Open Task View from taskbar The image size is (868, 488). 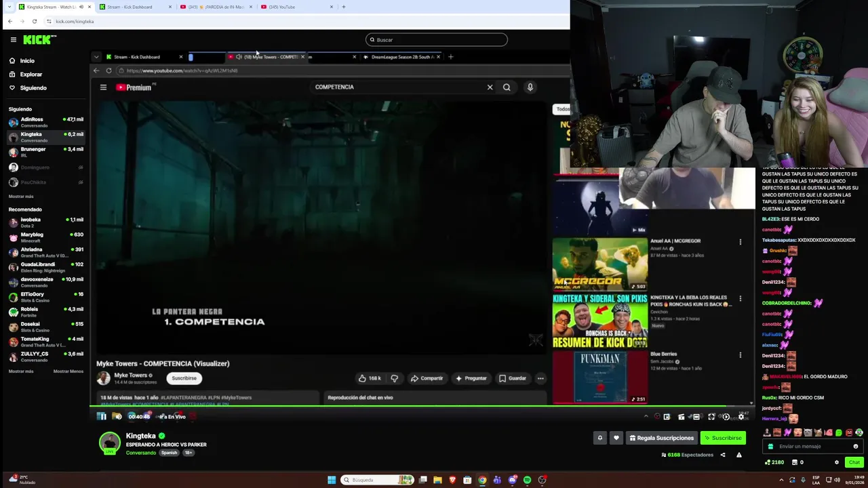[422, 480]
